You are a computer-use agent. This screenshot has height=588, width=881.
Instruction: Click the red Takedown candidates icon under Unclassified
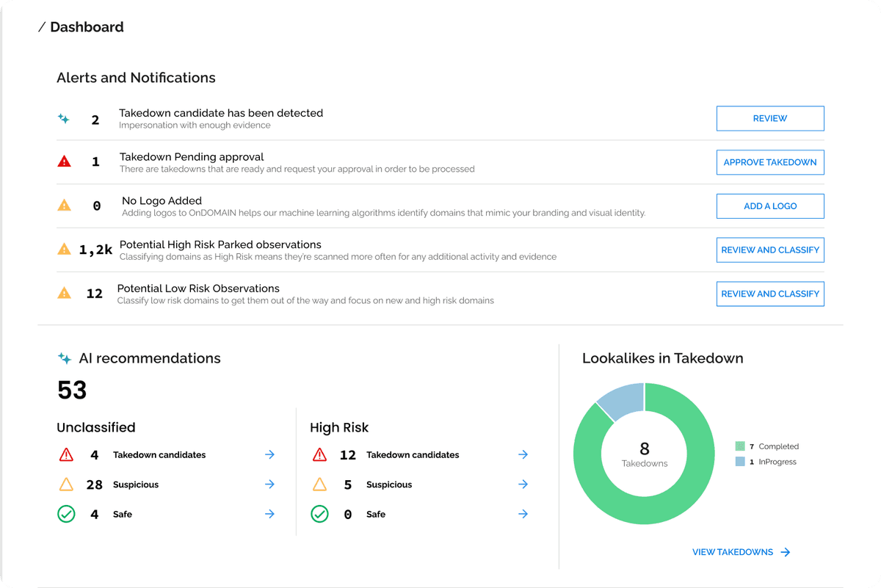pyautogui.click(x=66, y=454)
